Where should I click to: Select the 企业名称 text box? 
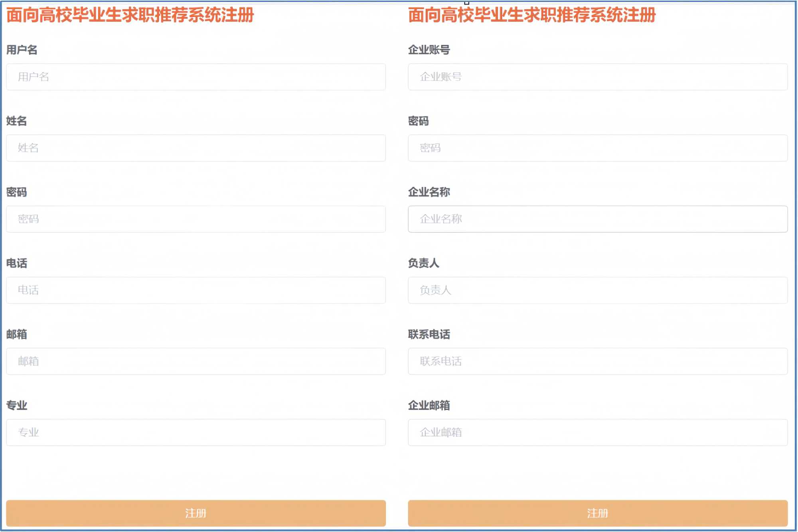point(597,219)
